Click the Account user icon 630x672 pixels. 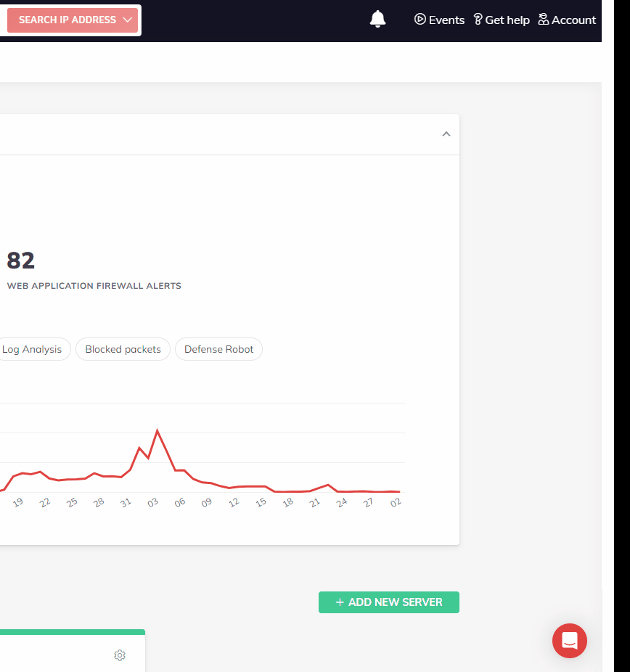click(544, 20)
